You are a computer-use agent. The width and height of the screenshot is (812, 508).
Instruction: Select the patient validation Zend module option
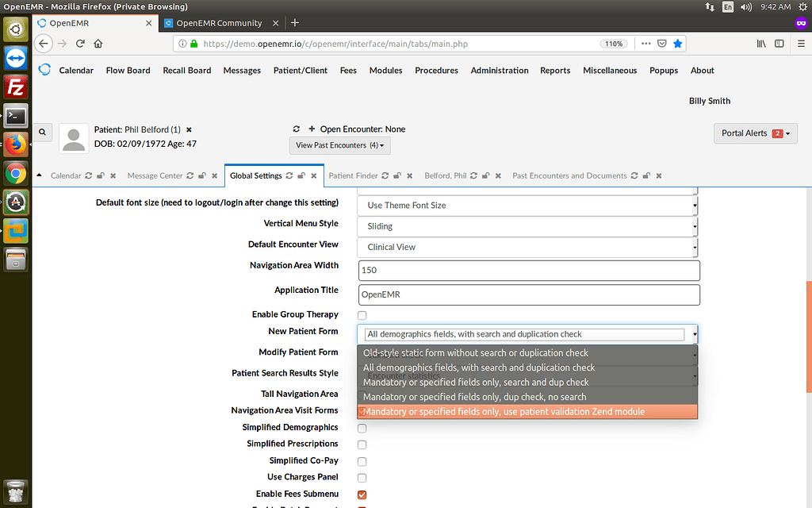pos(527,411)
